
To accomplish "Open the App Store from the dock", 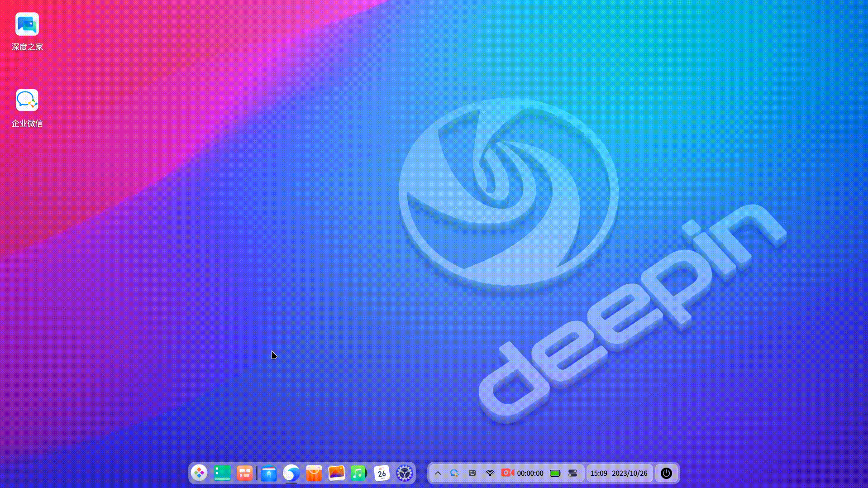I will coord(314,473).
